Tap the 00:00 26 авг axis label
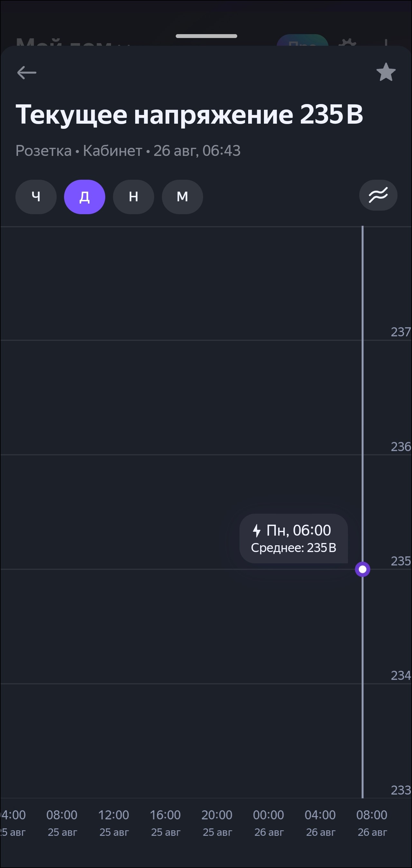412x868 pixels. [x=268, y=823]
